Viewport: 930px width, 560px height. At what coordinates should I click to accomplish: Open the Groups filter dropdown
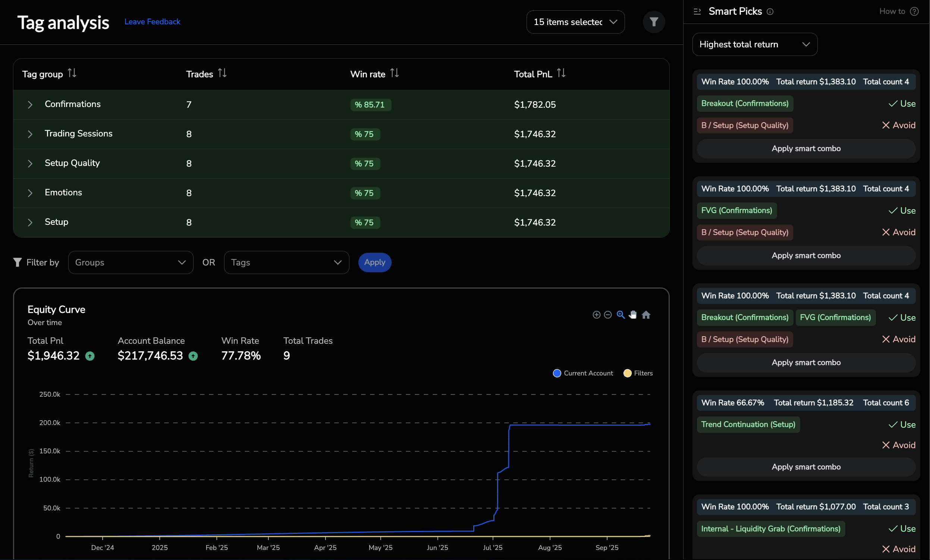(131, 262)
